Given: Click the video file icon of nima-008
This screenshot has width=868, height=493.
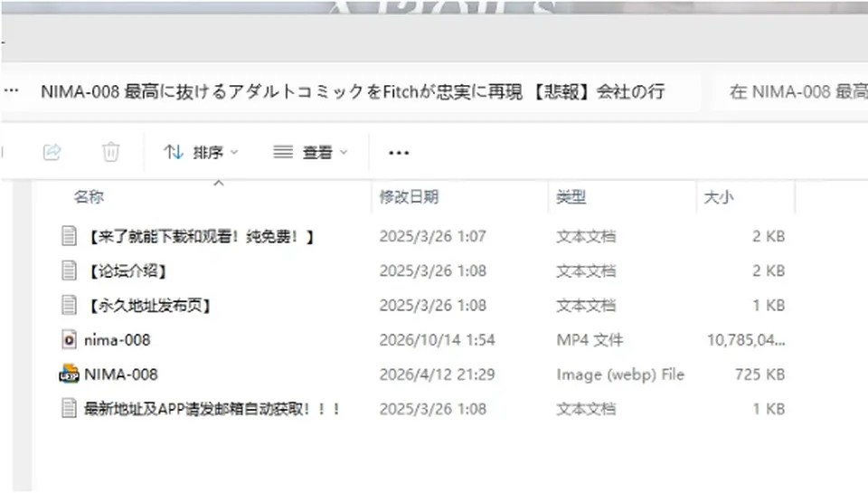Looking at the screenshot, I should click(x=70, y=340).
